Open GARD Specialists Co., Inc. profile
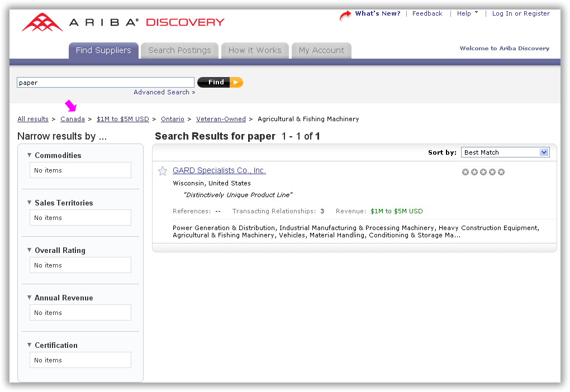This screenshot has height=392, width=570. click(x=219, y=170)
